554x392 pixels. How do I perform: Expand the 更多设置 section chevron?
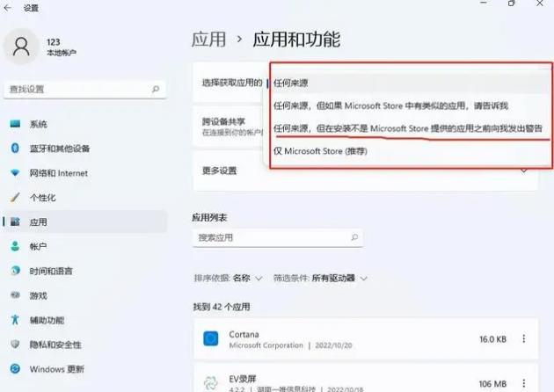coord(524,171)
